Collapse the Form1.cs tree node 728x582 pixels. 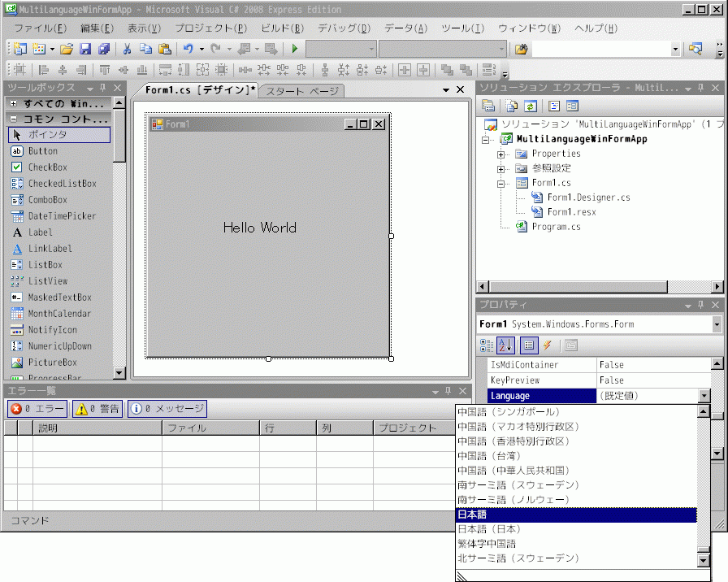click(x=500, y=184)
